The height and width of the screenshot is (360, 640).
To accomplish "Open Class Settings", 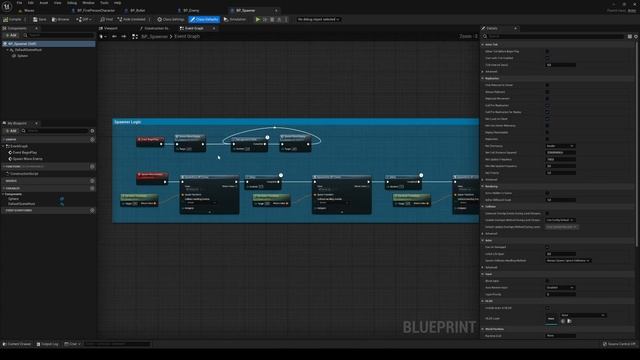I will coord(171,19).
